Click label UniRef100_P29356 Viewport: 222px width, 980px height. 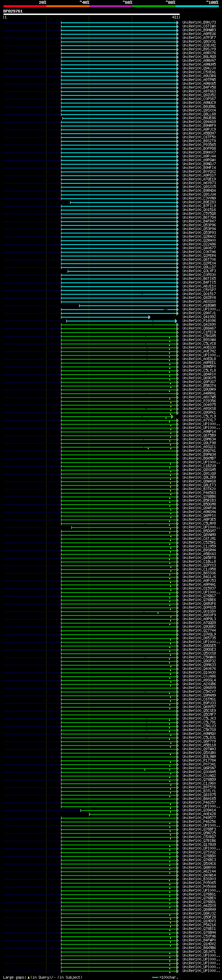pos(199,401)
